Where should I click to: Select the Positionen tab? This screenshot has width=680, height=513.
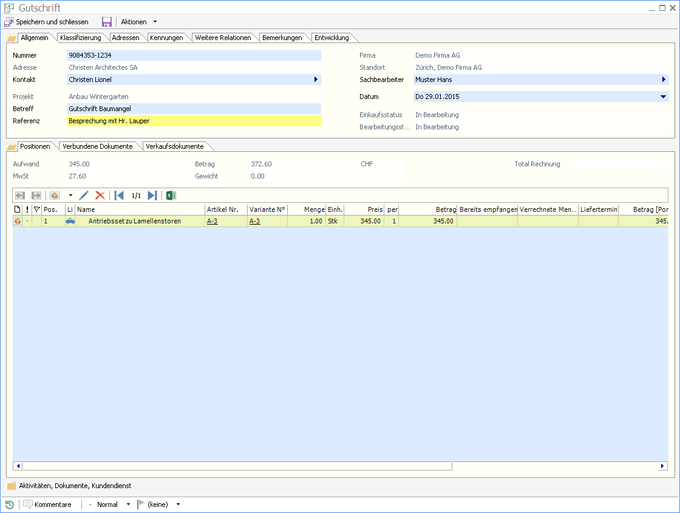click(x=35, y=147)
